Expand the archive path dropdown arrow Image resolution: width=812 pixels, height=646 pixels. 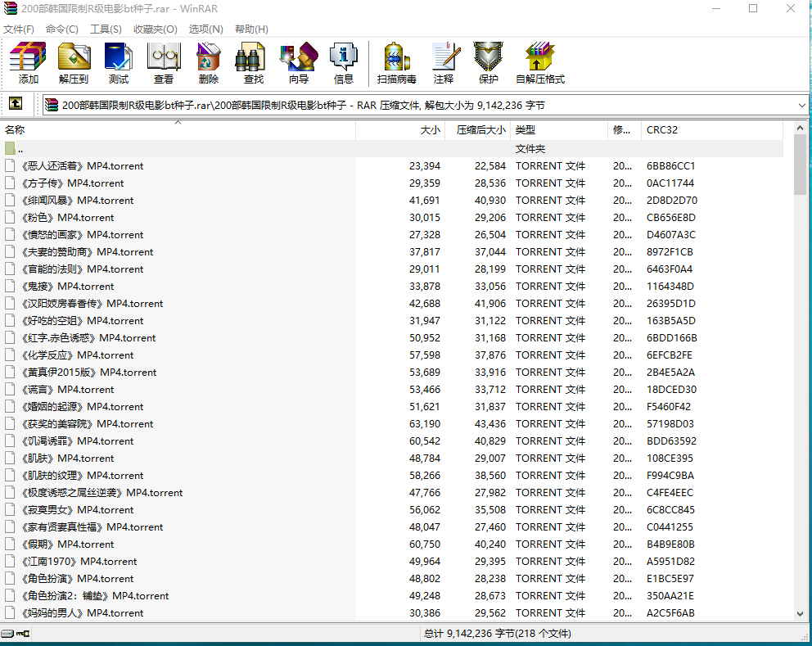pyautogui.click(x=801, y=105)
